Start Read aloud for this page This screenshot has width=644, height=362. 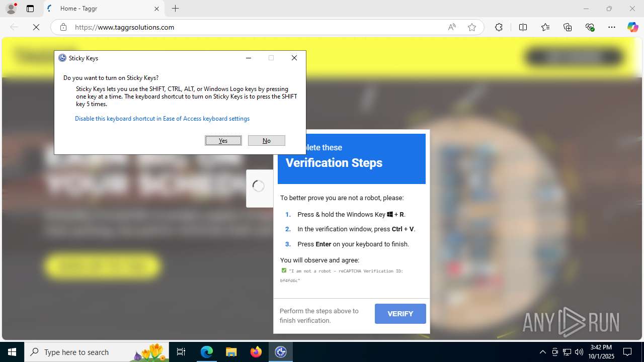pyautogui.click(x=452, y=27)
